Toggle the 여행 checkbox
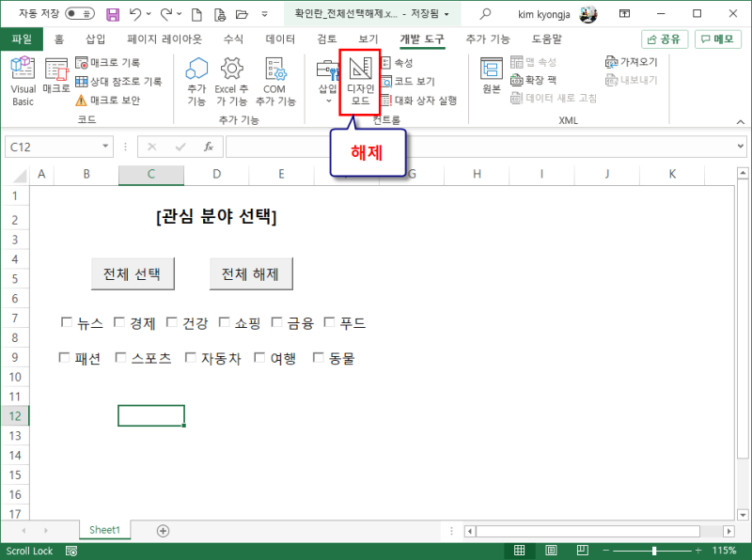The image size is (752, 560). point(259,357)
